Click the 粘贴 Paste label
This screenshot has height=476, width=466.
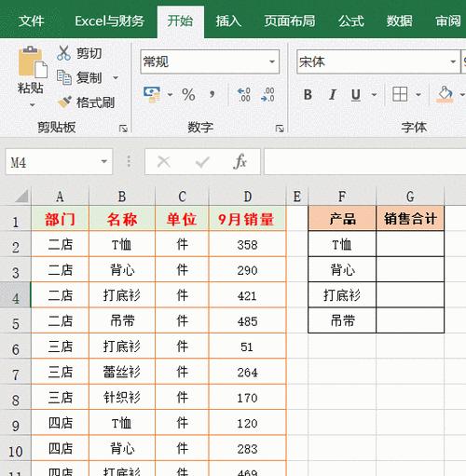point(31,88)
